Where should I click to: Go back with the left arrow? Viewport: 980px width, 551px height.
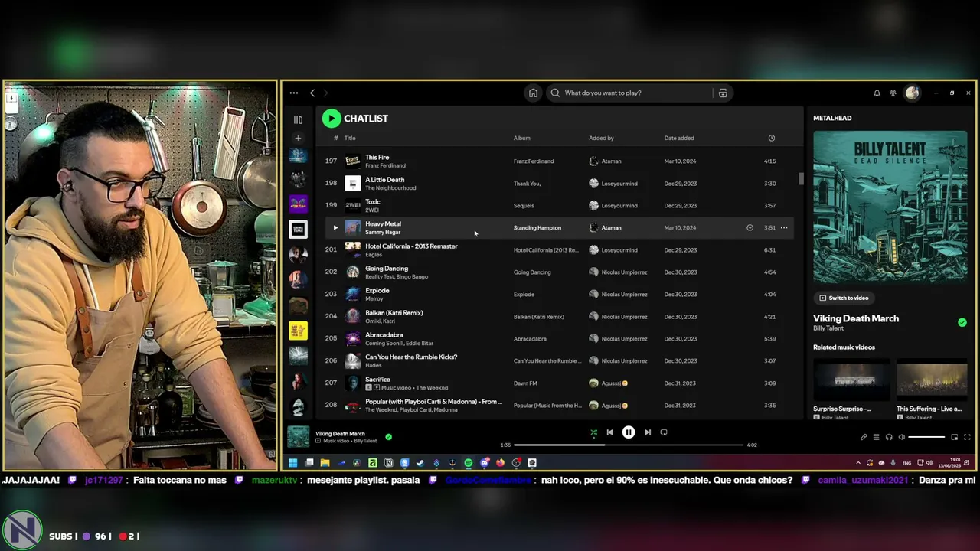tap(312, 93)
